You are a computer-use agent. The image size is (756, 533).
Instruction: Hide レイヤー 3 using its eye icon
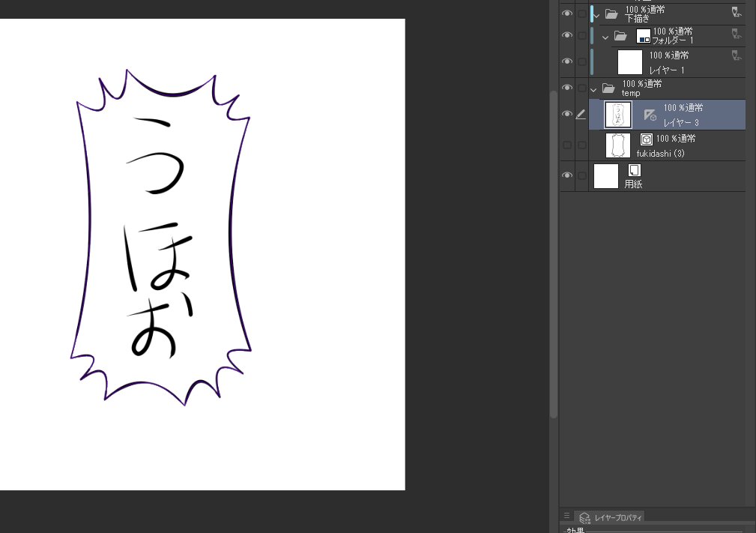pos(567,114)
